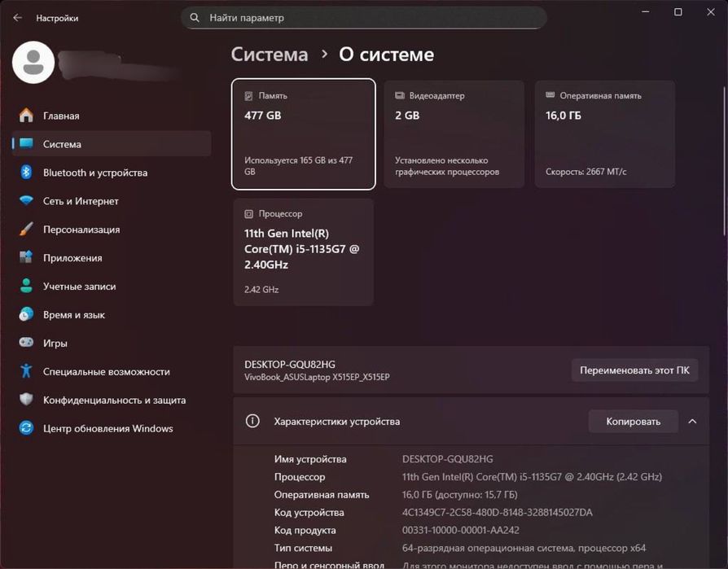Open Специальные возможности section

point(112,371)
